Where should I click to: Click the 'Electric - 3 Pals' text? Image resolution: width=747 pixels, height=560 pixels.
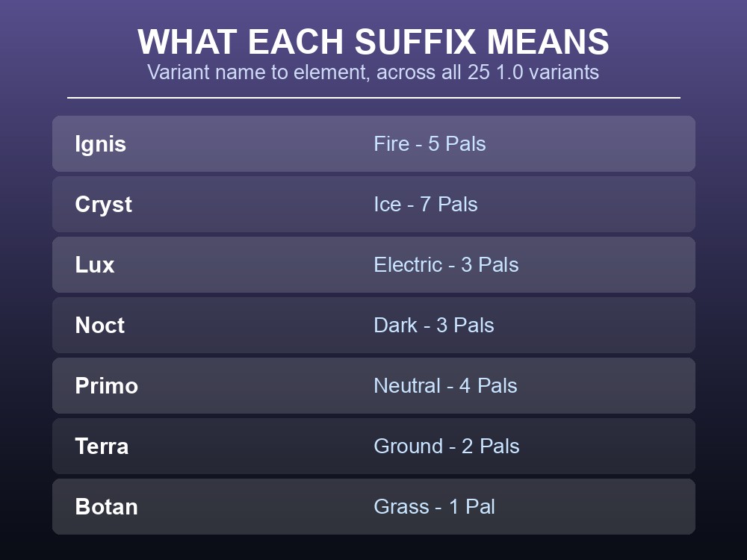[x=447, y=265]
